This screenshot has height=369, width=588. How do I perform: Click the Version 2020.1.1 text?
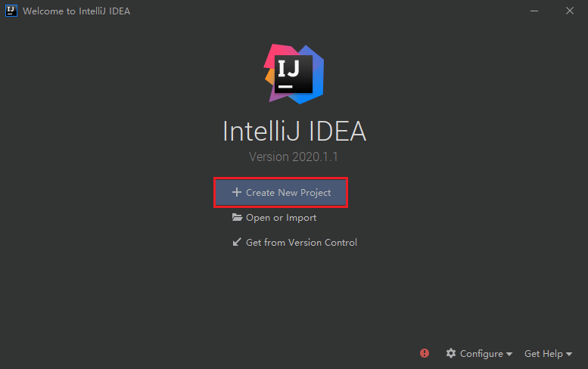tap(294, 157)
